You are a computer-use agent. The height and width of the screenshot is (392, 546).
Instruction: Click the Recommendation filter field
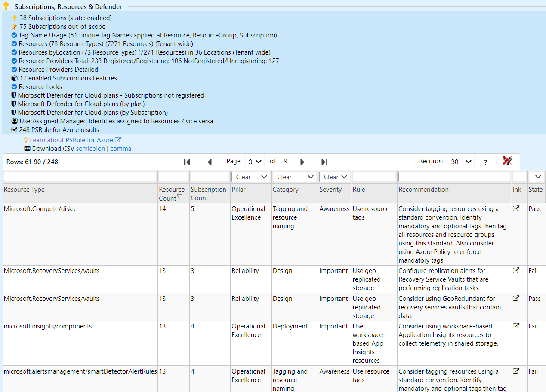(x=454, y=177)
